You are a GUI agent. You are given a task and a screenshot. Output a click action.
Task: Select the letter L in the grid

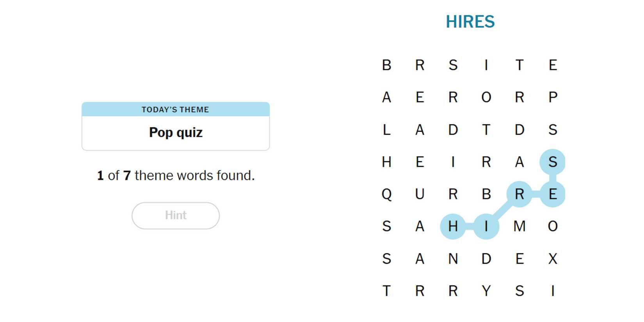click(386, 130)
